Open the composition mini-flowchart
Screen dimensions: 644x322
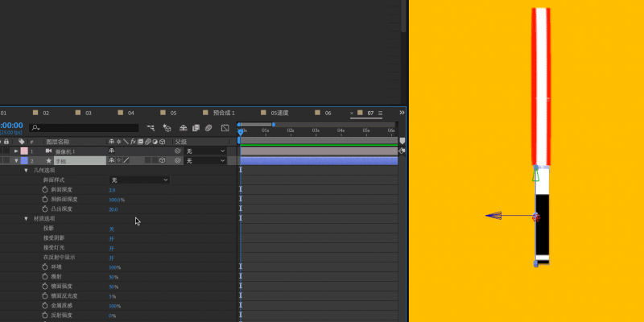point(151,128)
